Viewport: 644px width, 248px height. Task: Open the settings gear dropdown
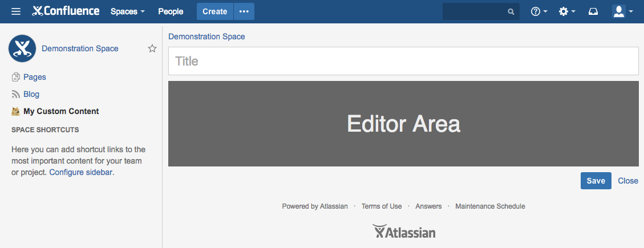tap(566, 11)
